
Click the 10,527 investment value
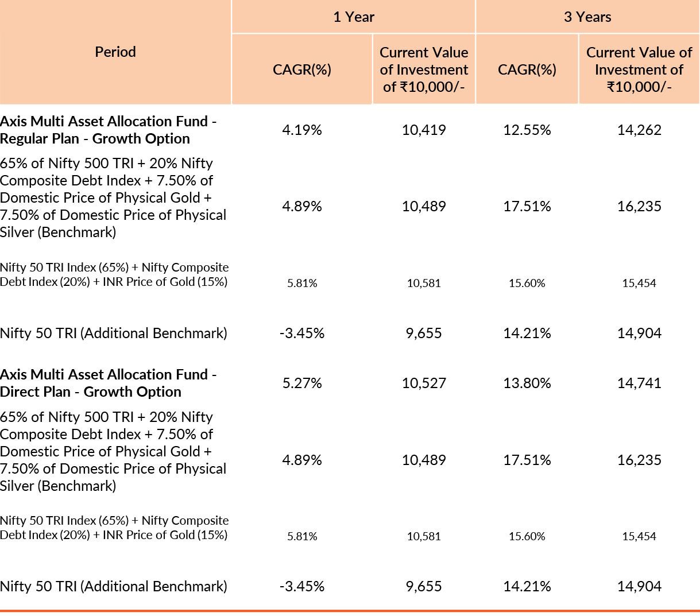[x=424, y=383]
